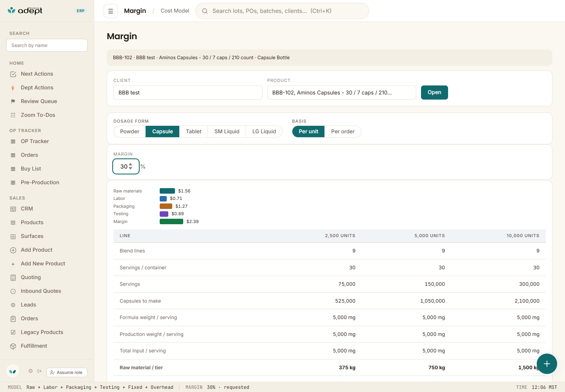Click the Add Product circle-plus icon
This screenshot has width=565, height=392.
[13, 250]
